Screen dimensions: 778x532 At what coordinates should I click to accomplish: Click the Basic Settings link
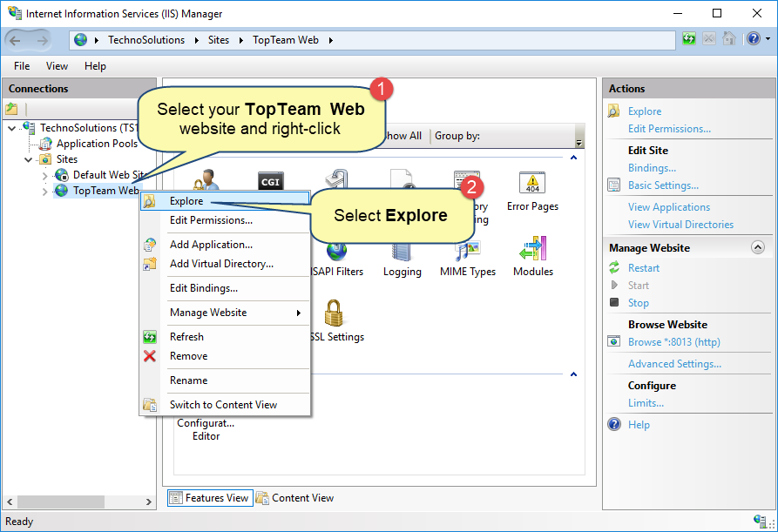(x=663, y=185)
